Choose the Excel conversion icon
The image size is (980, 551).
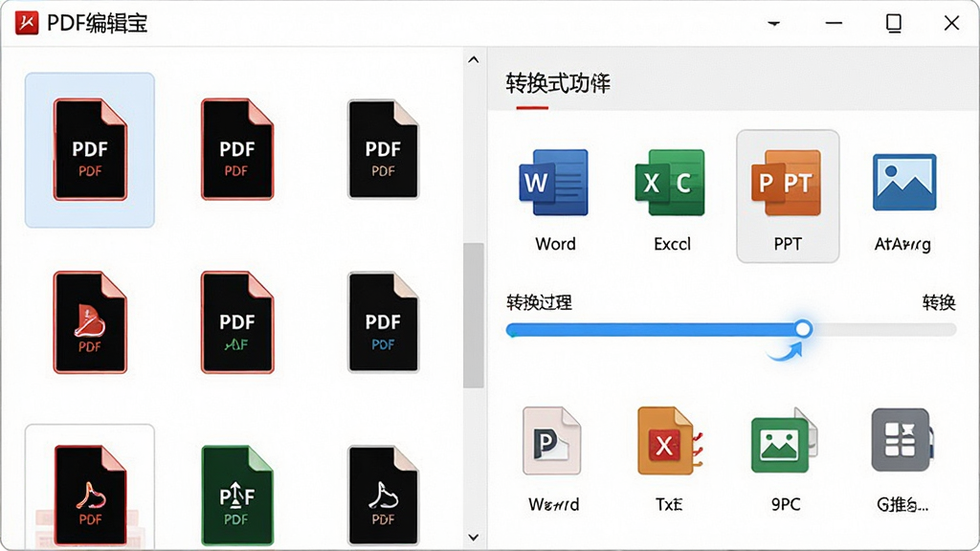[x=670, y=183]
